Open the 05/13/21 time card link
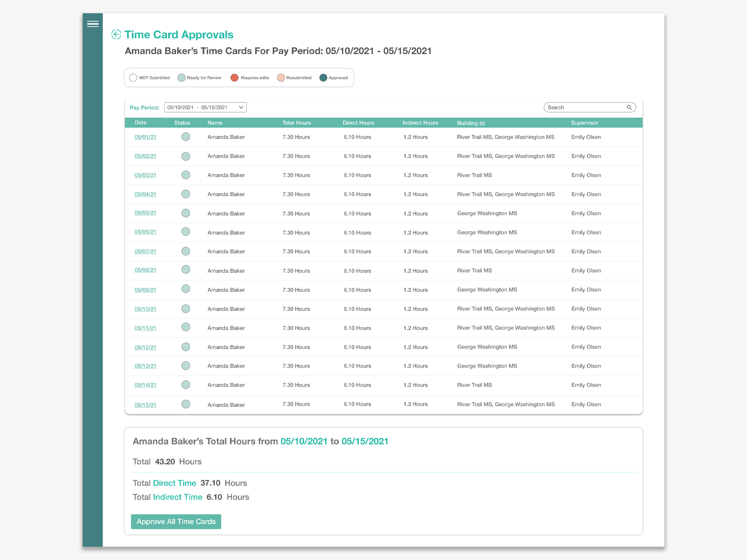Viewport: 747px width, 560px height. (x=146, y=366)
